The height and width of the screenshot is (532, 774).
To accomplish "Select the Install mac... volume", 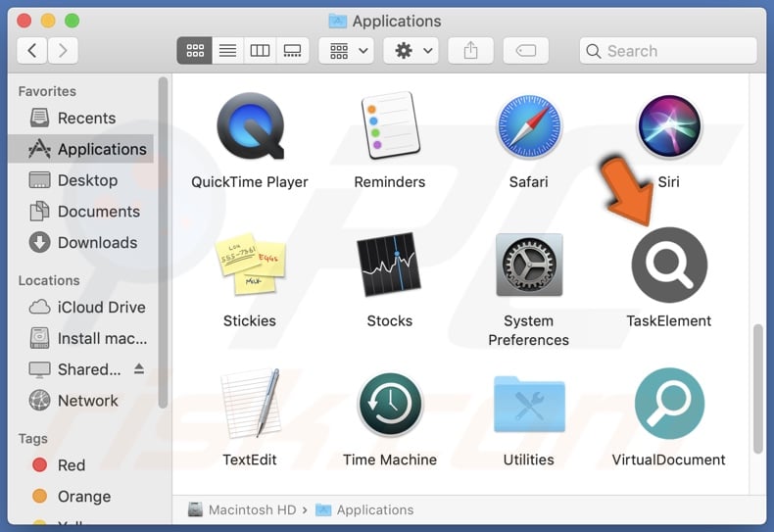I will point(82,338).
